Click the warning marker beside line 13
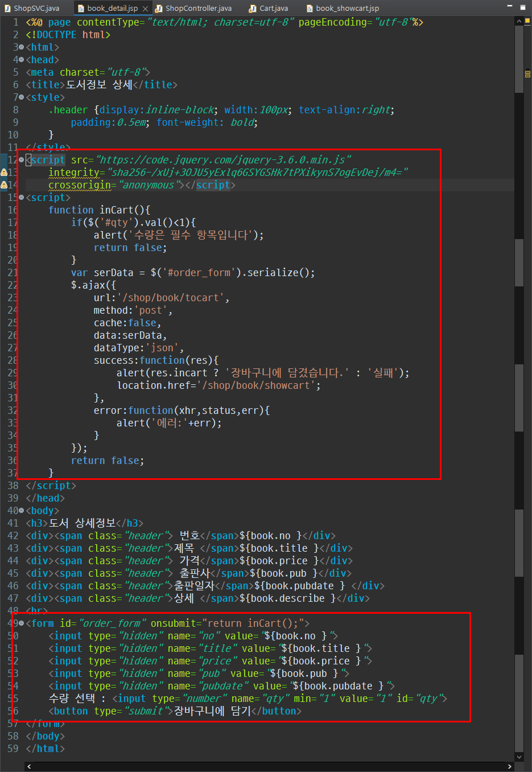532x772 pixels. tap(4, 172)
